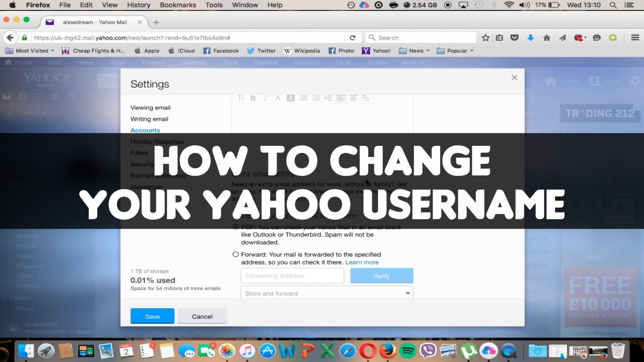Open the Yahoo Mail settings gear icon
Screen dimensions: 644x362
tap(635, 80)
